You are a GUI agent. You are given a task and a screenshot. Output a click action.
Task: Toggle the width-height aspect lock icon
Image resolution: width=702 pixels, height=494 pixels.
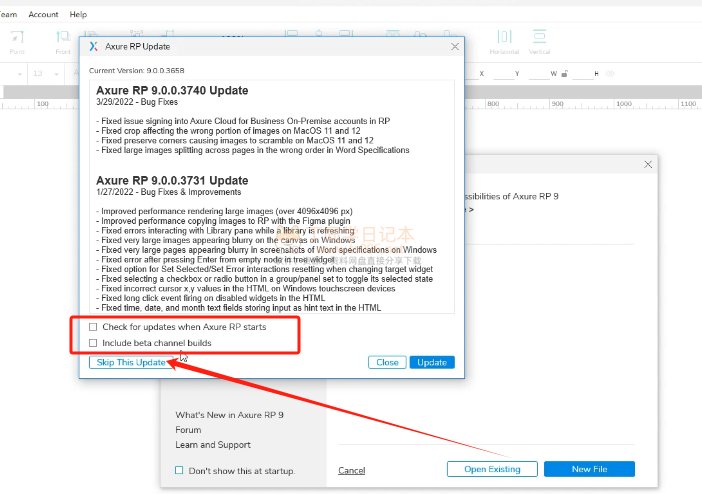point(565,74)
